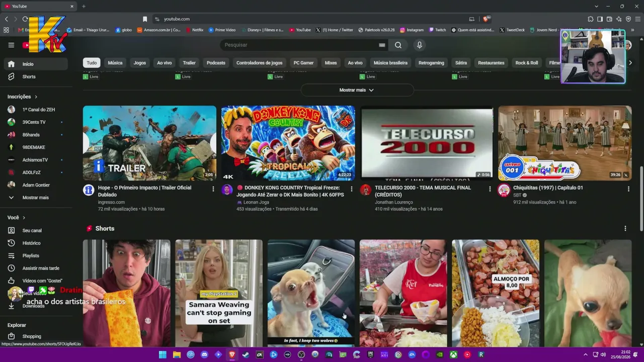Open options menu for Chiquititas video
This screenshot has height=362, width=644.
pos(628,189)
